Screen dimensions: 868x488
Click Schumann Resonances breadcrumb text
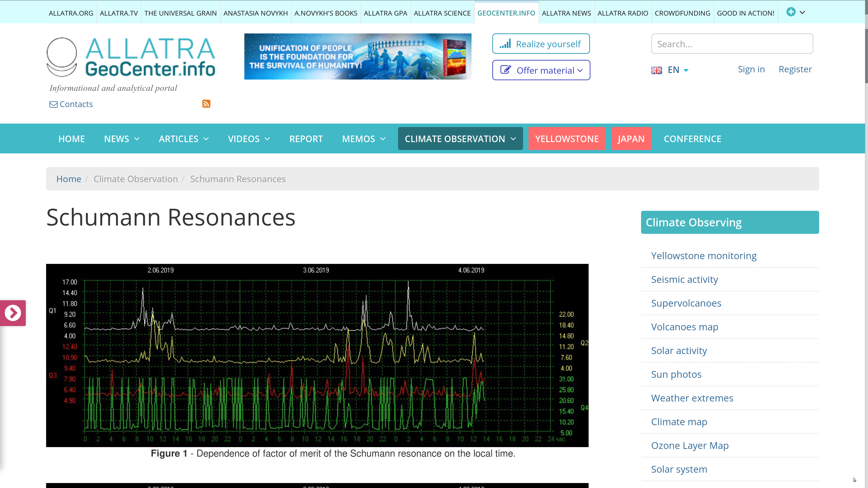tap(238, 179)
